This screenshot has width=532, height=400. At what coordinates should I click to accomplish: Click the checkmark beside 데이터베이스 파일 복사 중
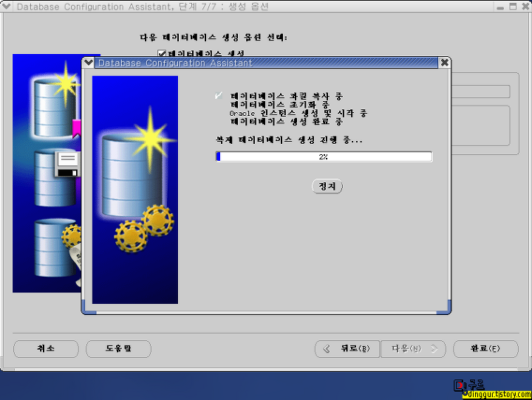click(x=219, y=96)
